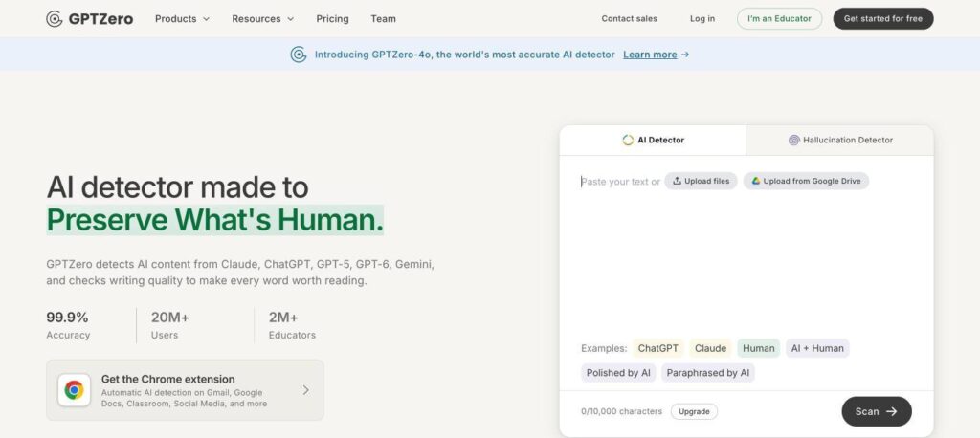Click the Google Drive triangle icon

point(756,181)
